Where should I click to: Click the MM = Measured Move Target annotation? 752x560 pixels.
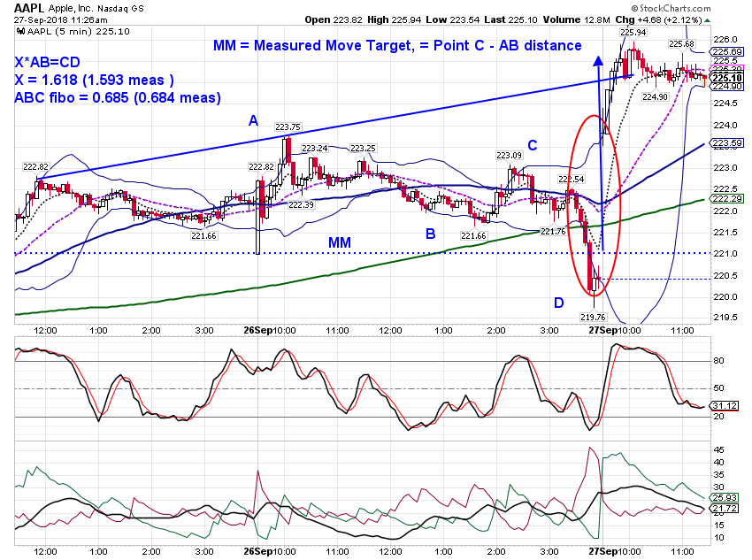(397, 45)
